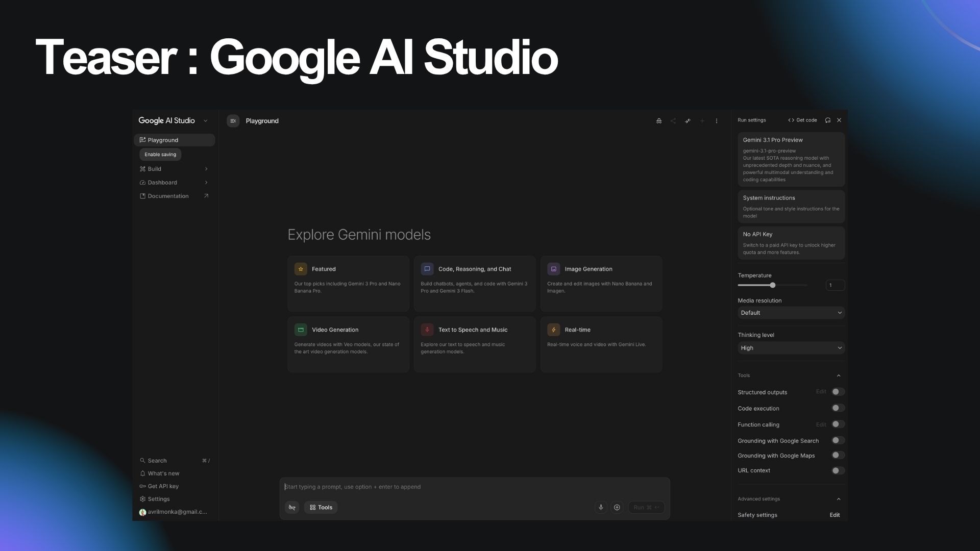Click microphone icon on Text to Speech card
Screen dimensions: 980x551
427,330
